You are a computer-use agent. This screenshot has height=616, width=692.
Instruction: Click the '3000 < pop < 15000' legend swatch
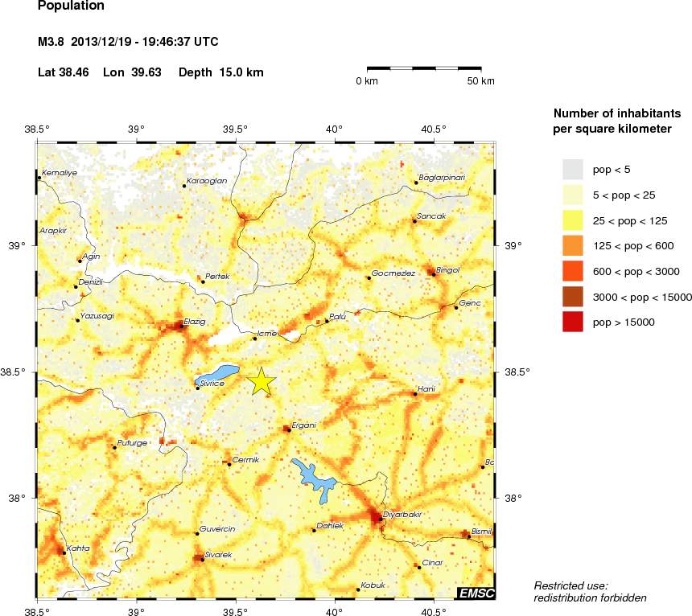coord(572,297)
